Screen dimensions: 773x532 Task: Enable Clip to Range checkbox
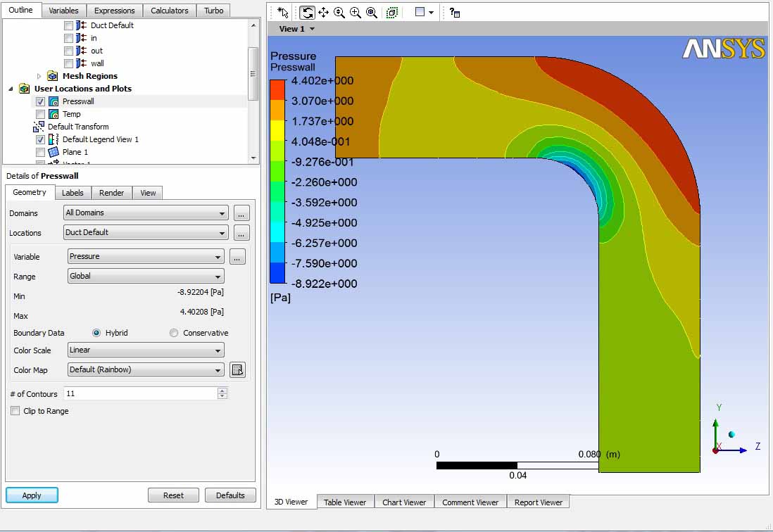click(x=15, y=411)
